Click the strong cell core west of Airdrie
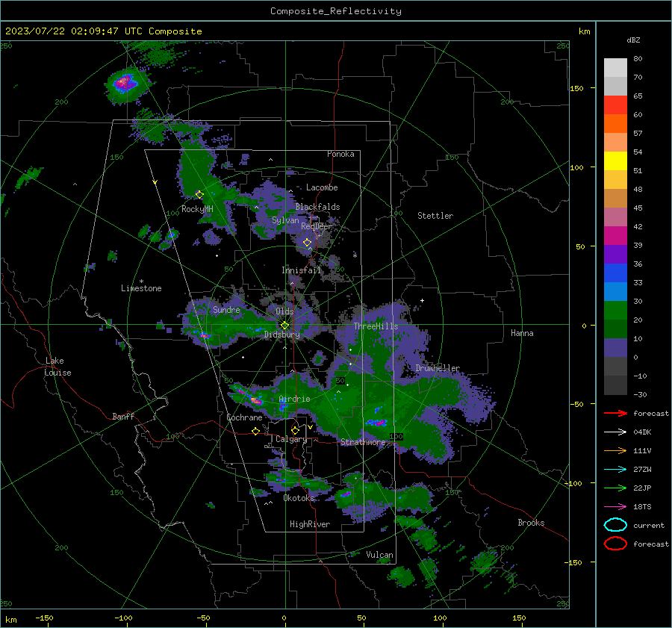The image size is (672, 628). pyautogui.click(x=255, y=401)
